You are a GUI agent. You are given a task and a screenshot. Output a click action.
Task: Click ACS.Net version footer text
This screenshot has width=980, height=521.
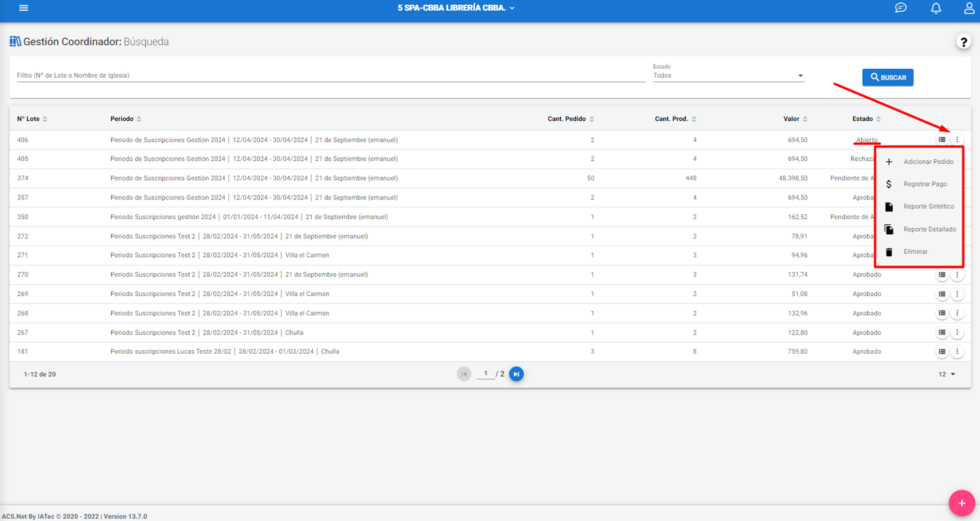74,516
